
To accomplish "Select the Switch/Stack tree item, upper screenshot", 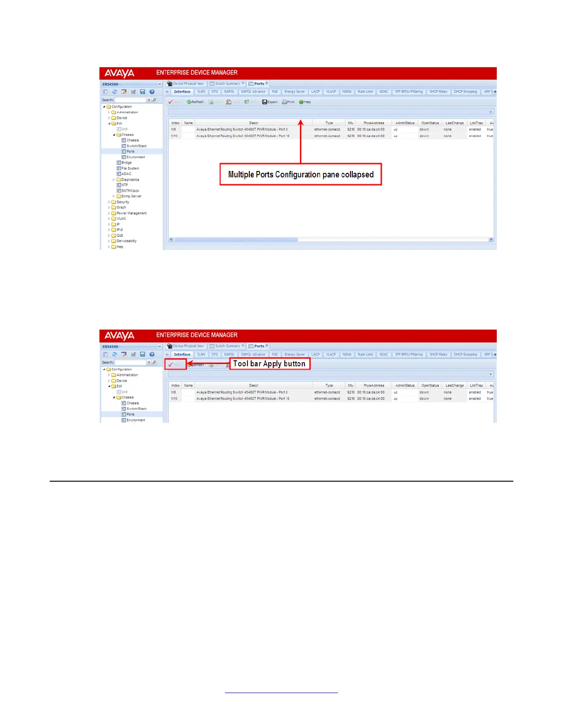I will click(134, 146).
